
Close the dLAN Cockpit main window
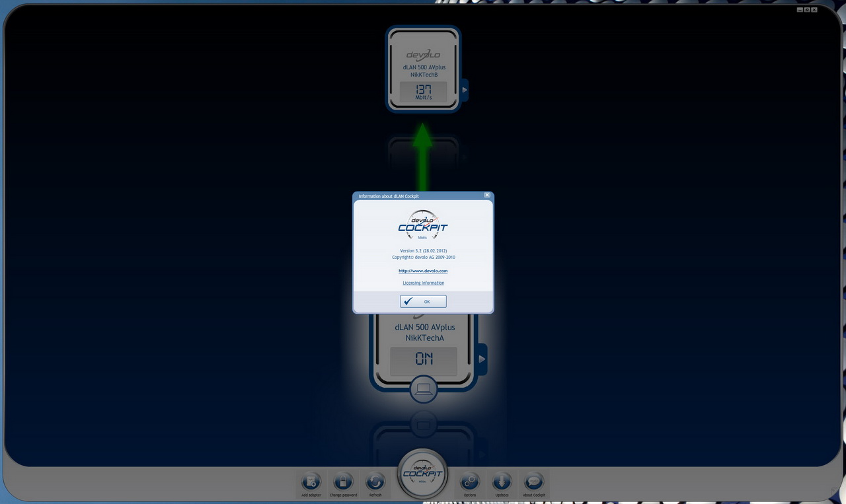pos(814,10)
